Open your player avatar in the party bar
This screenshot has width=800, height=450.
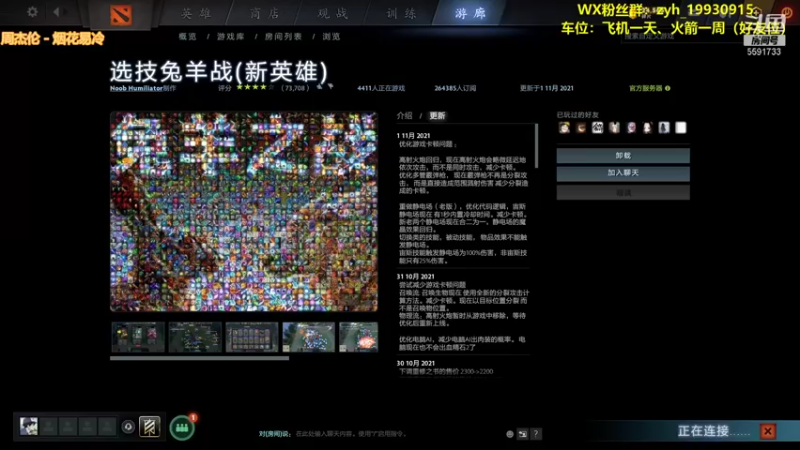coord(29,426)
